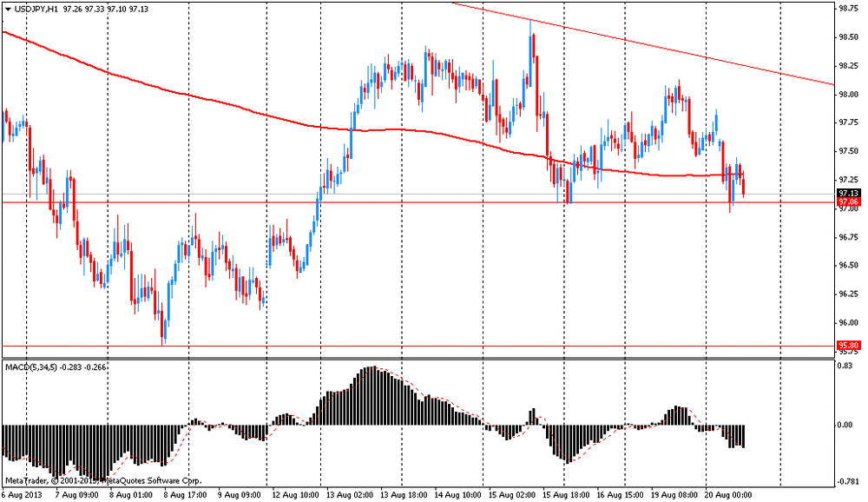Click the 97.25 price axis label
The image size is (868, 502).
tap(849, 180)
